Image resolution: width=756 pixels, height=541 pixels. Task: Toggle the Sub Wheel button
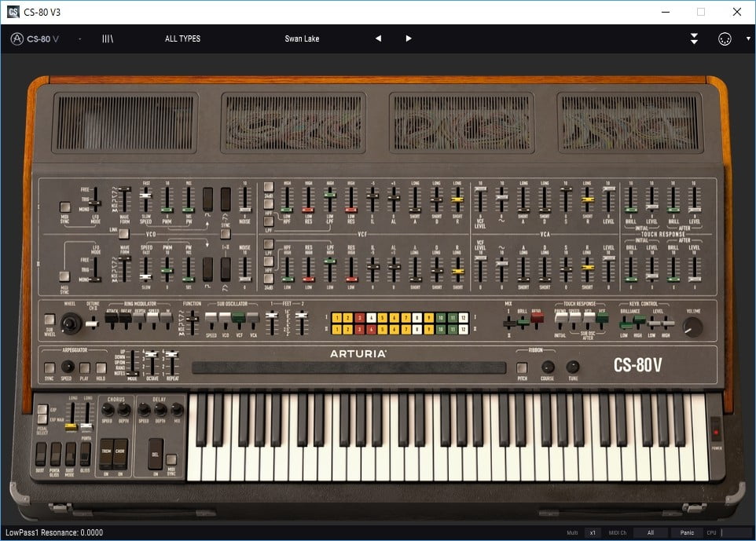50,320
